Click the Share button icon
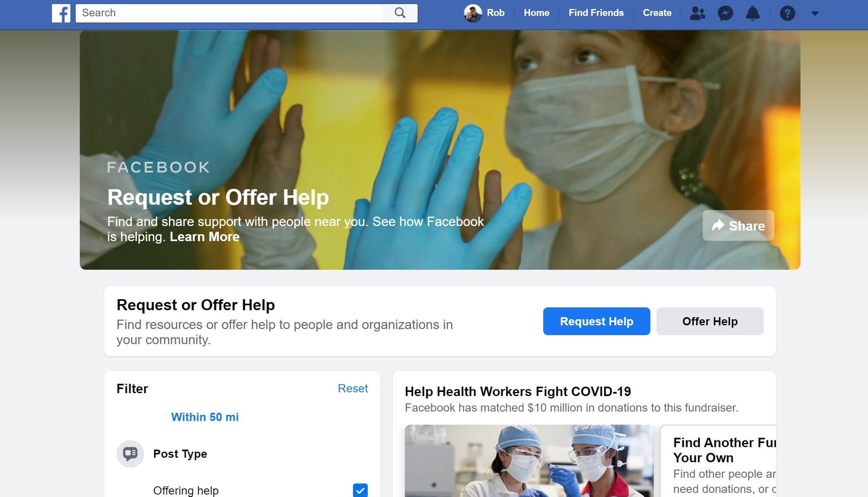Viewport: 868px width, 497px height. pyautogui.click(x=718, y=225)
